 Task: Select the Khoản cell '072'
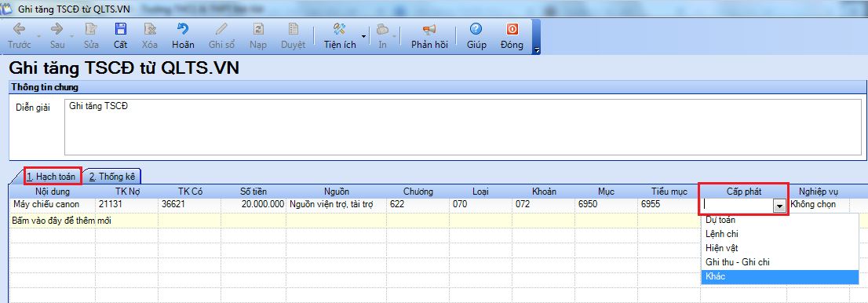click(x=544, y=204)
